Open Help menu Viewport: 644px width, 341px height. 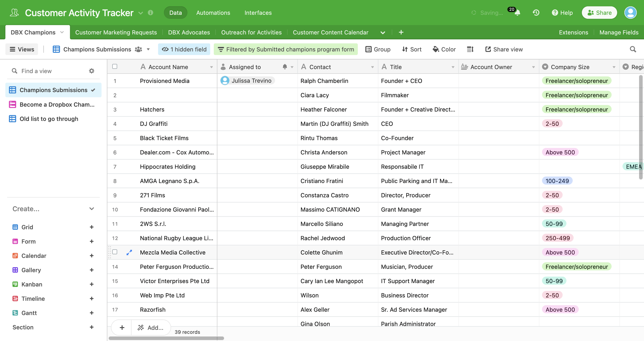(562, 13)
